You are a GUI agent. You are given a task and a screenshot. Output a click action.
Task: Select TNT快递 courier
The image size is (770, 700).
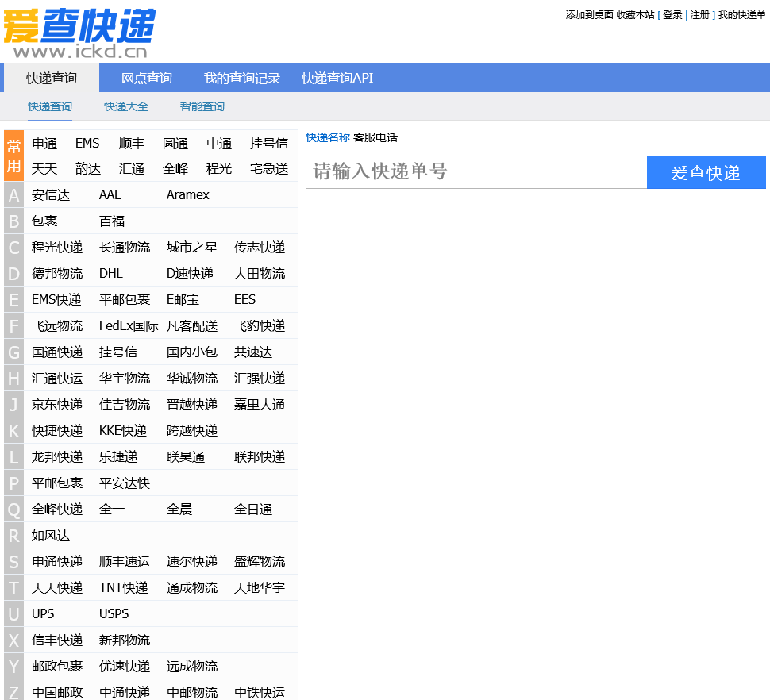(x=124, y=587)
